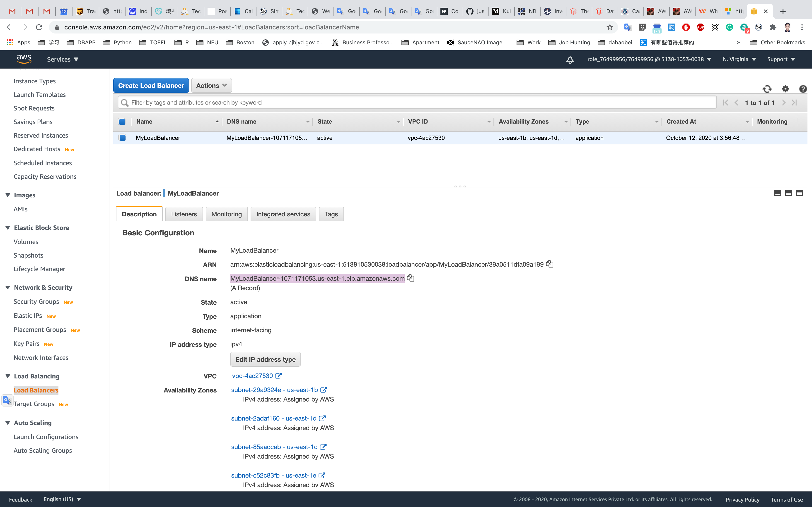Image resolution: width=812 pixels, height=507 pixels.
Task: Open the Integrated services tab
Action: 283,214
